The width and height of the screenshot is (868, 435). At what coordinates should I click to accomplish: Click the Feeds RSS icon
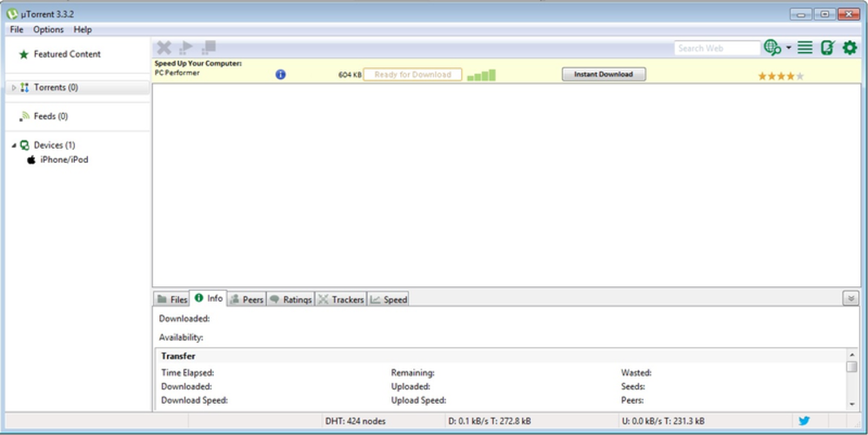point(24,117)
